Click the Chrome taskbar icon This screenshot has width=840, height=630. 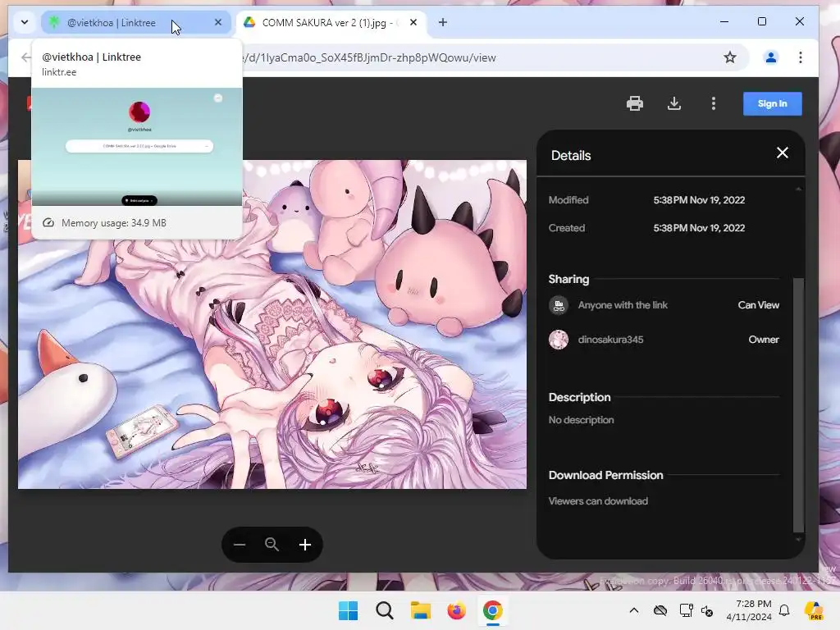coord(493,610)
